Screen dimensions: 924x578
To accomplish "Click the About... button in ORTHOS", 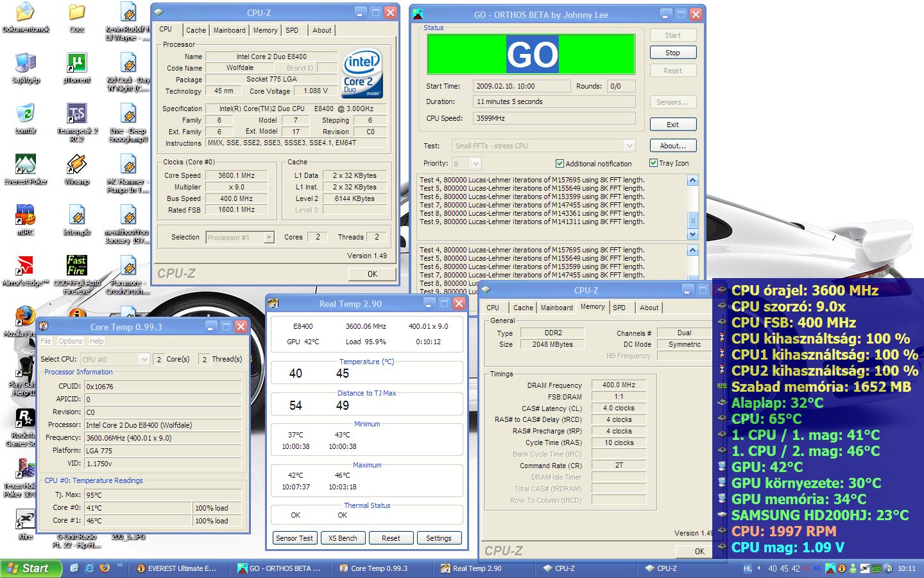I will coord(672,146).
